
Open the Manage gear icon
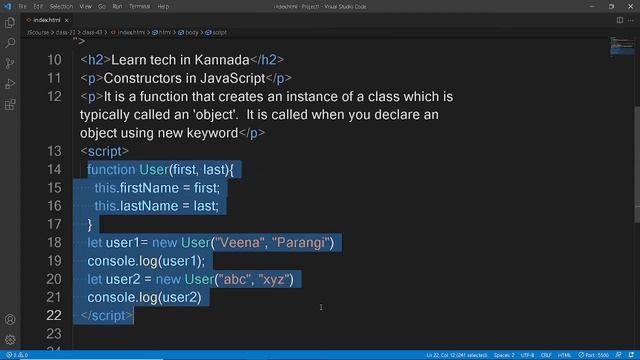[x=10, y=339]
